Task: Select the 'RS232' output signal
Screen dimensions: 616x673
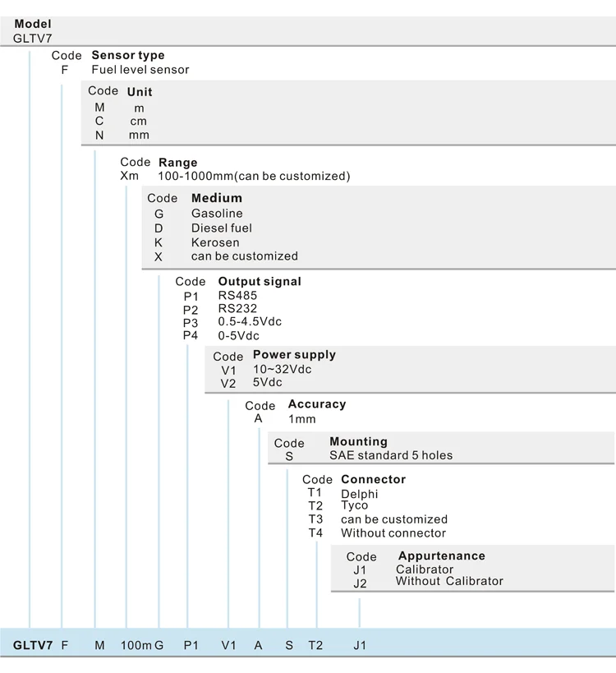Action: coord(237,309)
